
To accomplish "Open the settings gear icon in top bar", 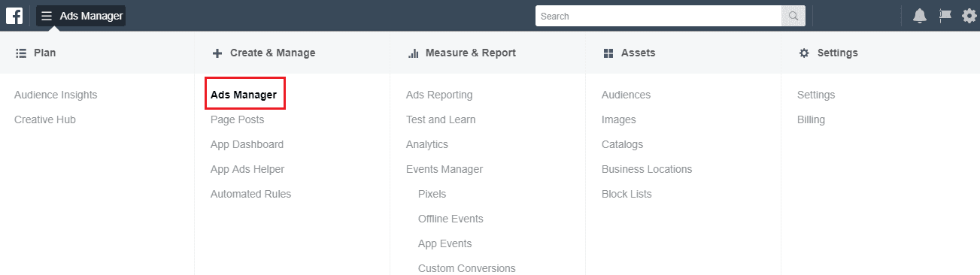I will point(969,16).
